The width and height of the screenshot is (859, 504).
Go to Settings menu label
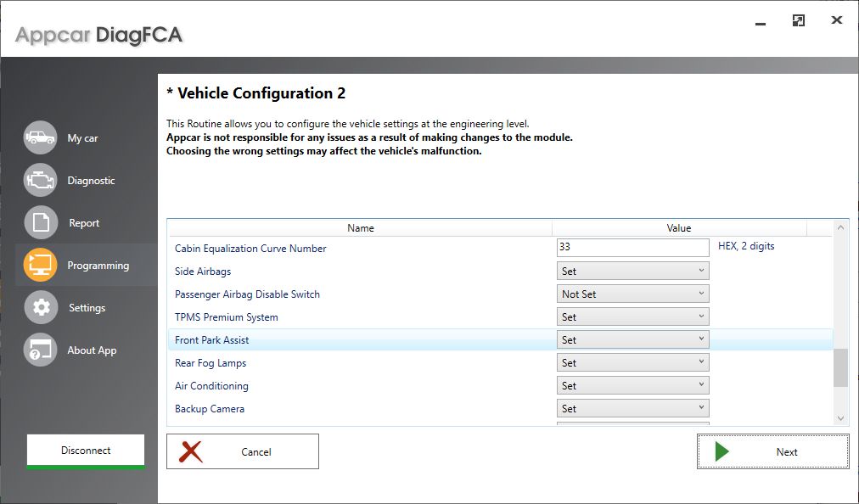[87, 308]
